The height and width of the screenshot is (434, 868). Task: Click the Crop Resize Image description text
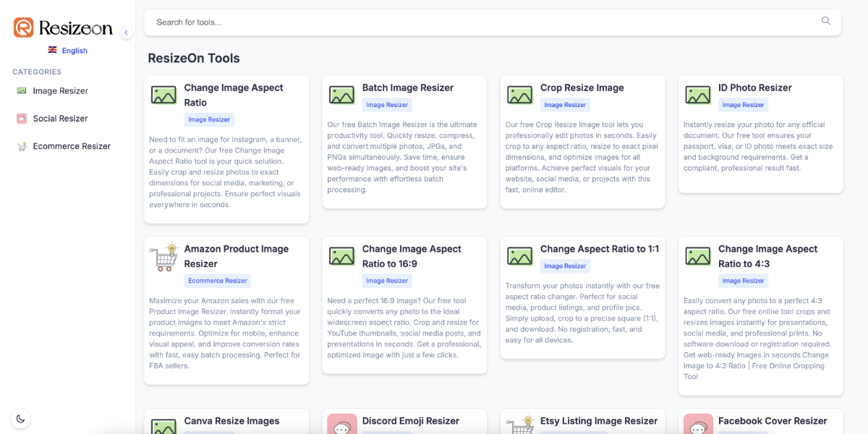[582, 157]
